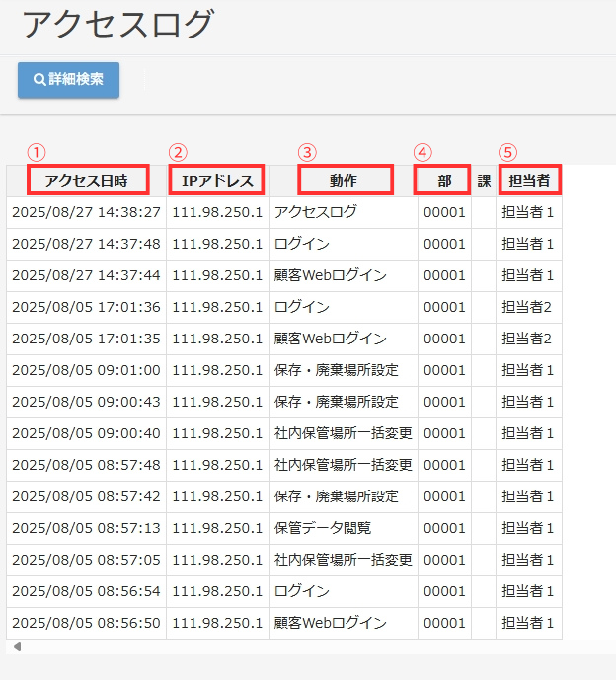Click the 課 column header
616x680 pixels.
pos(484,181)
